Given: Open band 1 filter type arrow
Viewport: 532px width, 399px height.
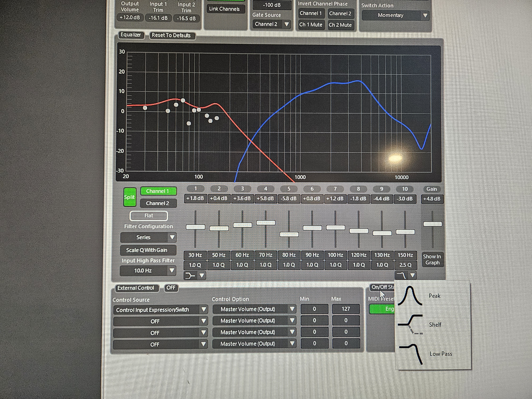Looking at the screenshot, I should 202,275.
